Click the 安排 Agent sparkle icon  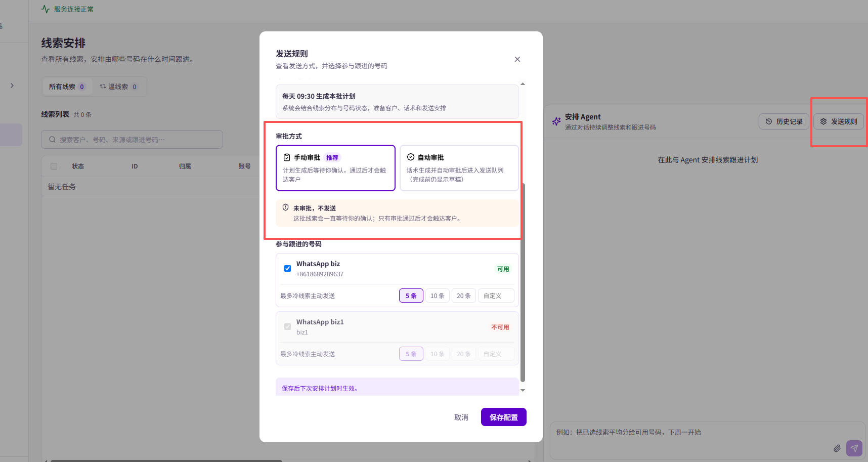pos(556,121)
